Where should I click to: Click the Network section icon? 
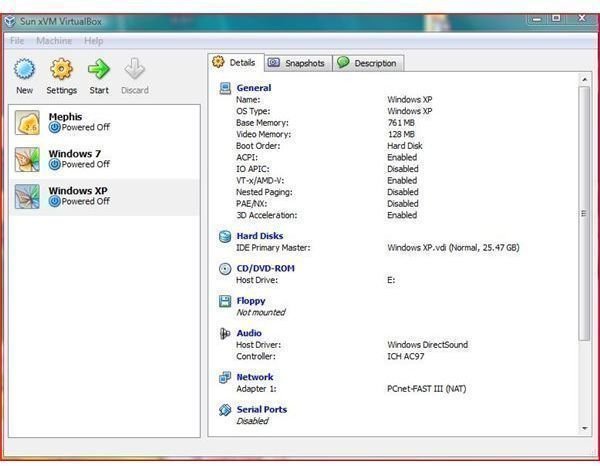coord(225,377)
